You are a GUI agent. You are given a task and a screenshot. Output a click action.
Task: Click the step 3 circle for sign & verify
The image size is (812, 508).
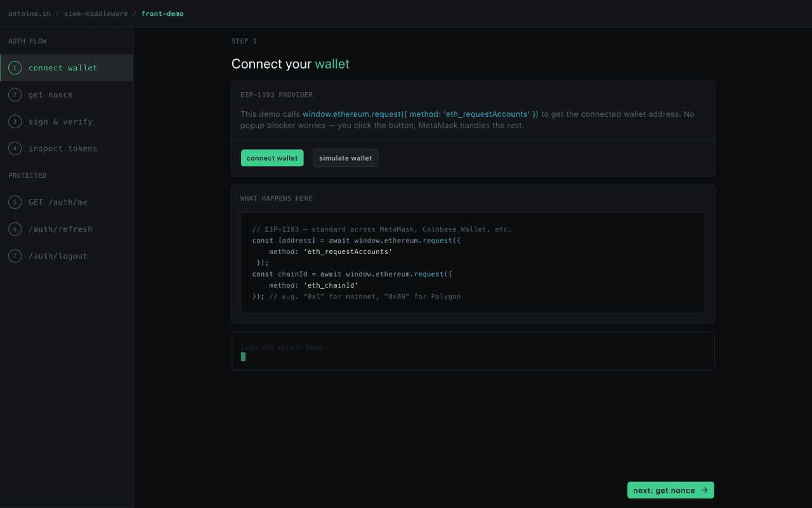coord(15,121)
